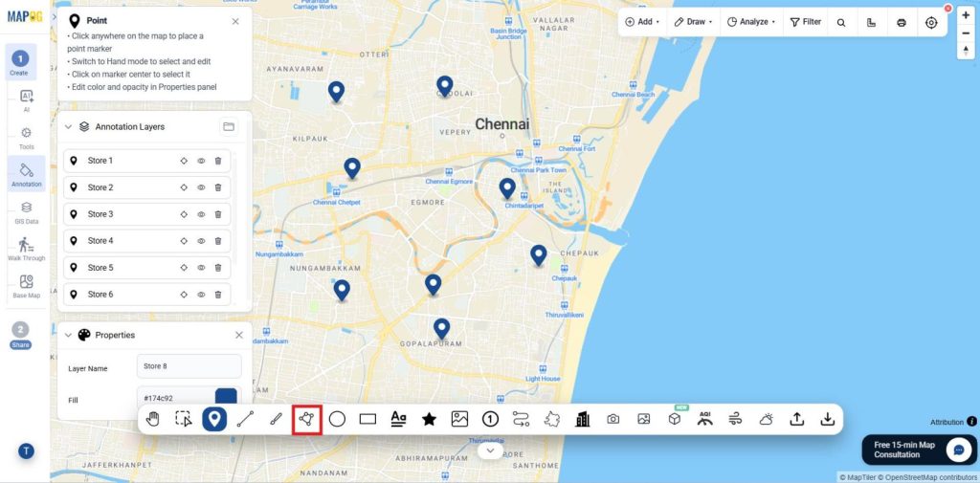Viewport: 980px width, 483px height.
Task: Delete the Store 4 layer
Action: [218, 241]
